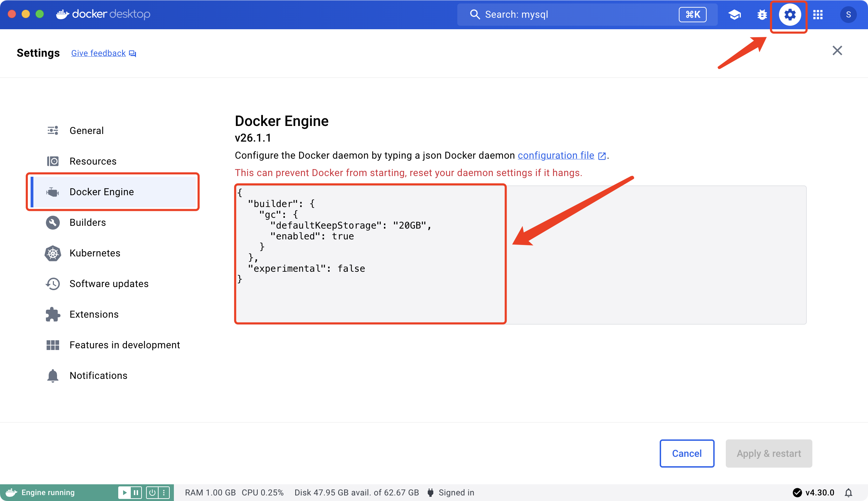Click the v4.30.0 version label
Screen dimensions: 868x501
coord(820,492)
